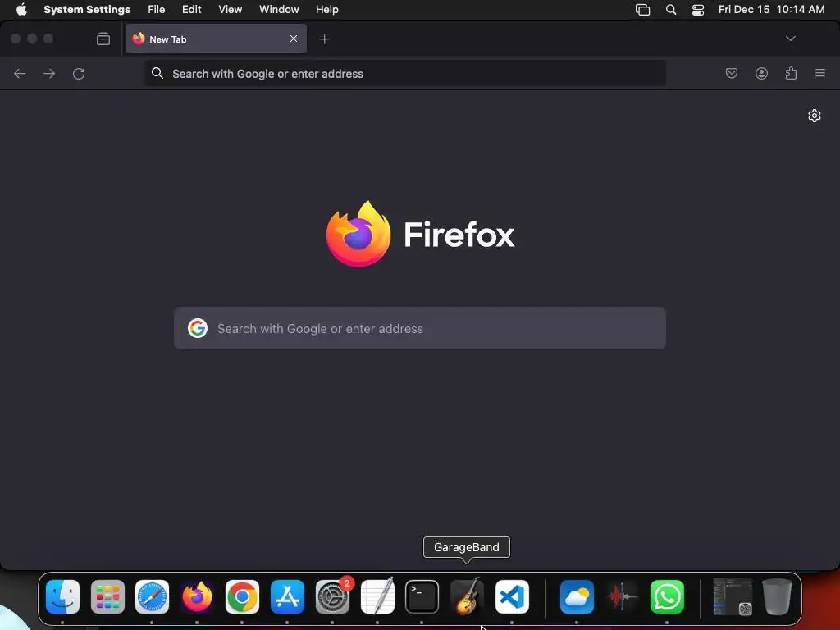
Task: Select the New Tab tab
Action: pyautogui.click(x=216, y=39)
